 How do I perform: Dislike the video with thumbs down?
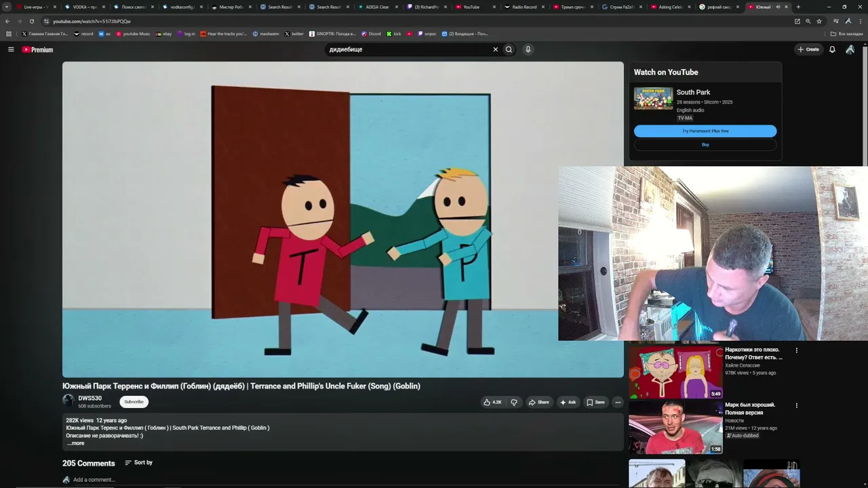tap(514, 402)
